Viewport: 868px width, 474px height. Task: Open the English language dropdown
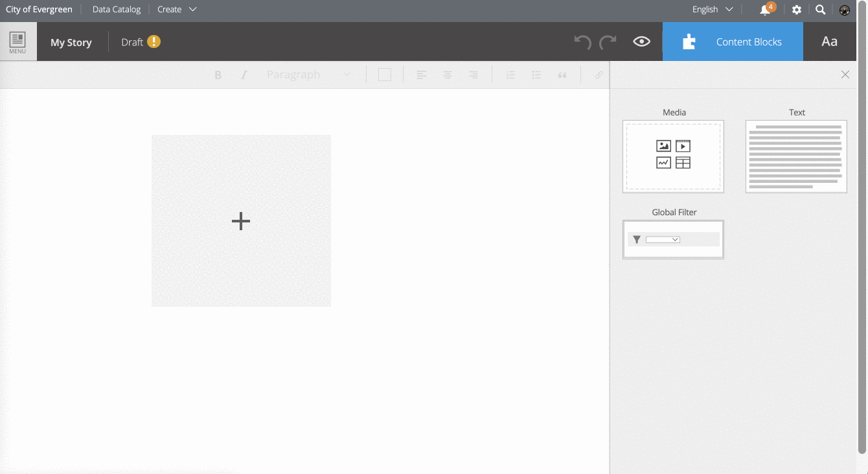click(713, 9)
